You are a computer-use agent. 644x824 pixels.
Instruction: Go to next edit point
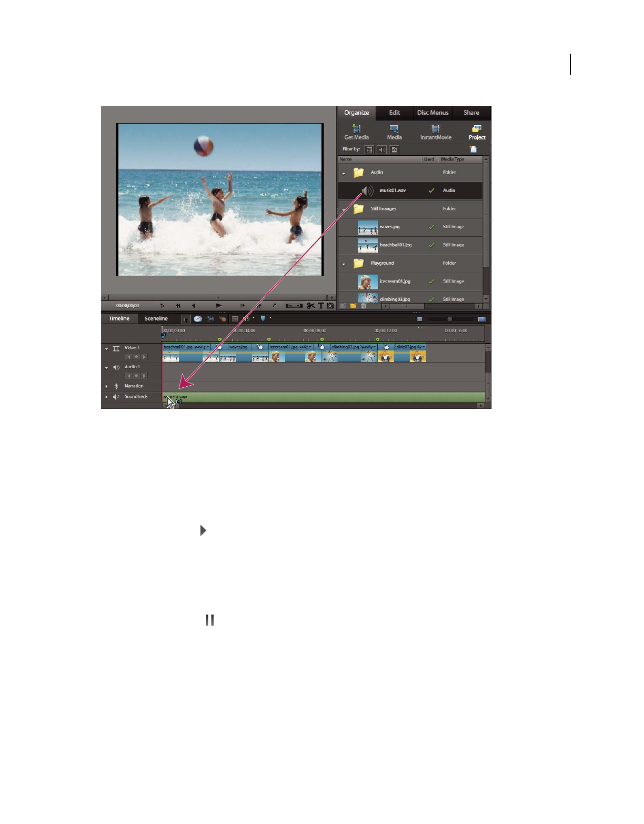coord(274,306)
